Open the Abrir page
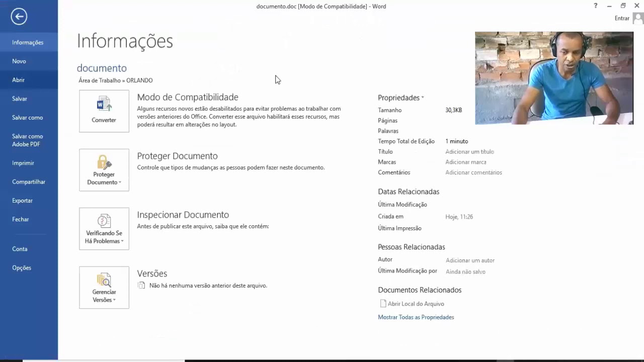Screen dimensions: 644x362 (29, 80)
